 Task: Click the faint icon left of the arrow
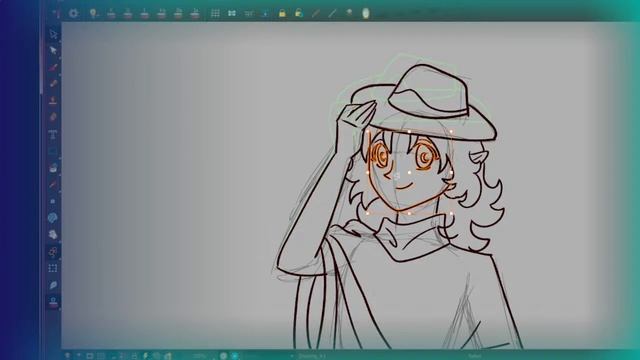click(249, 14)
